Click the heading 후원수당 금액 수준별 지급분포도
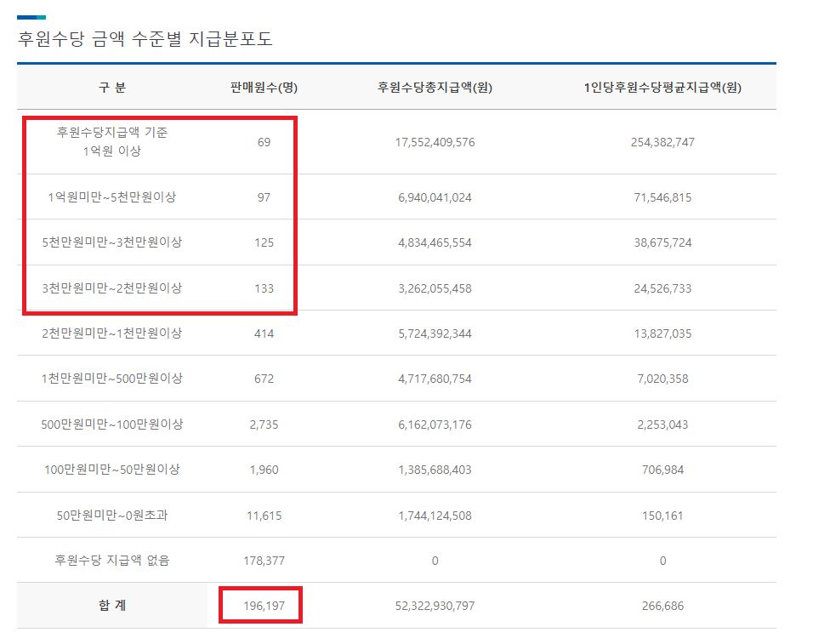The image size is (830, 644). point(145,38)
